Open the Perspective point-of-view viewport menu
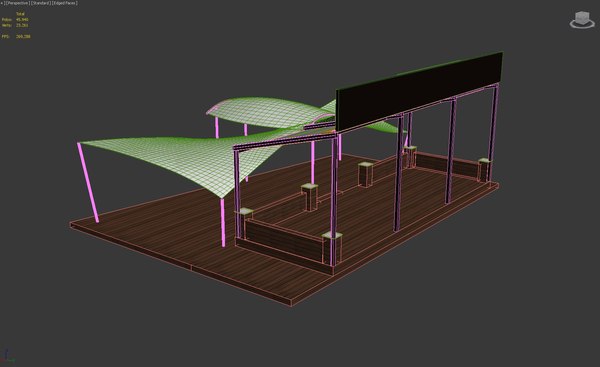Image resolution: width=600 pixels, height=367 pixels. pos(17,3)
